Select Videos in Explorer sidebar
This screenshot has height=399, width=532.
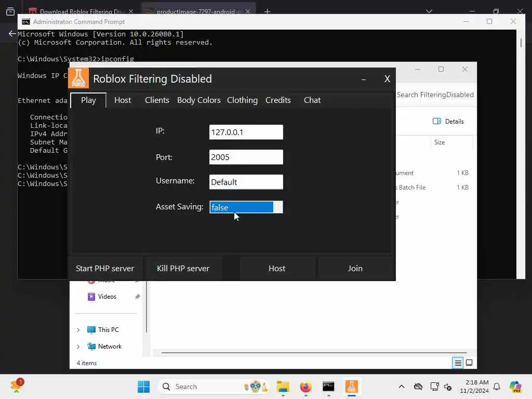coord(107,297)
